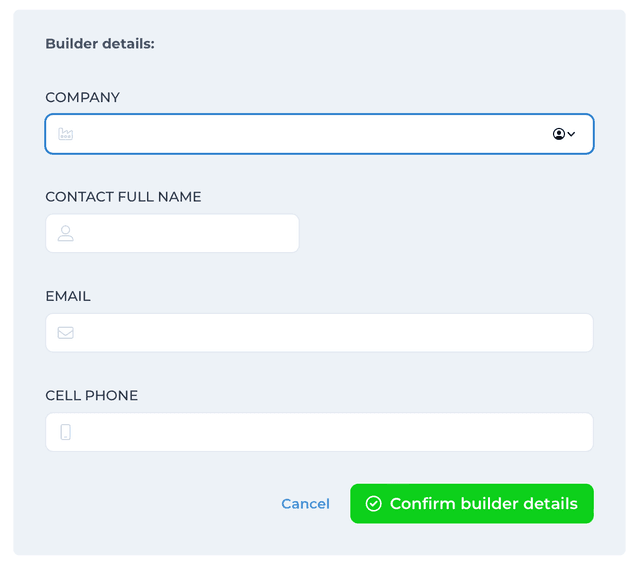Click the phone icon in Cell Phone field
The height and width of the screenshot is (567, 640).
[x=66, y=432]
